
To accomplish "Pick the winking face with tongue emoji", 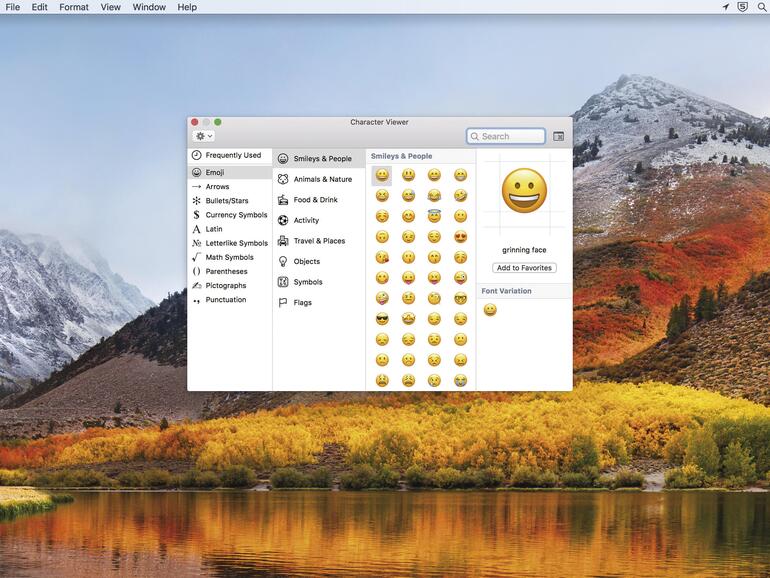I will [460, 278].
